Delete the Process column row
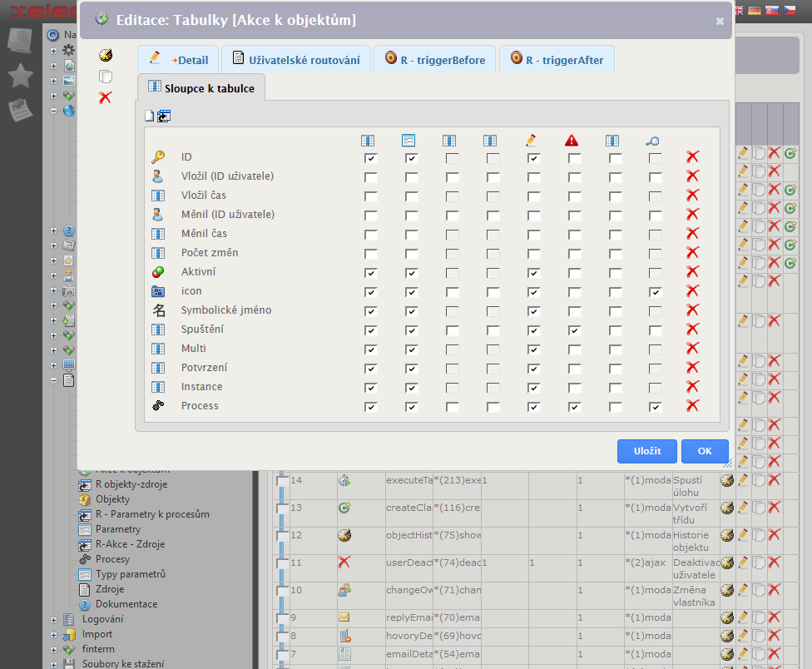Image resolution: width=812 pixels, height=669 pixels. click(692, 406)
